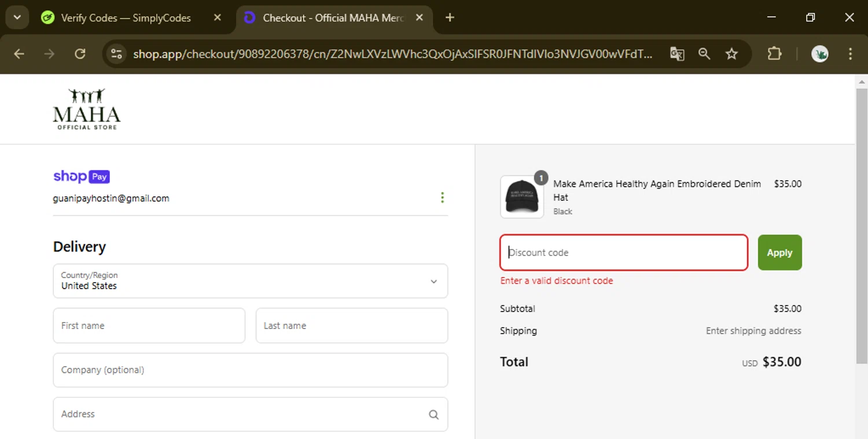Close the Verify Codes — SimplyCodes tab

coord(218,18)
